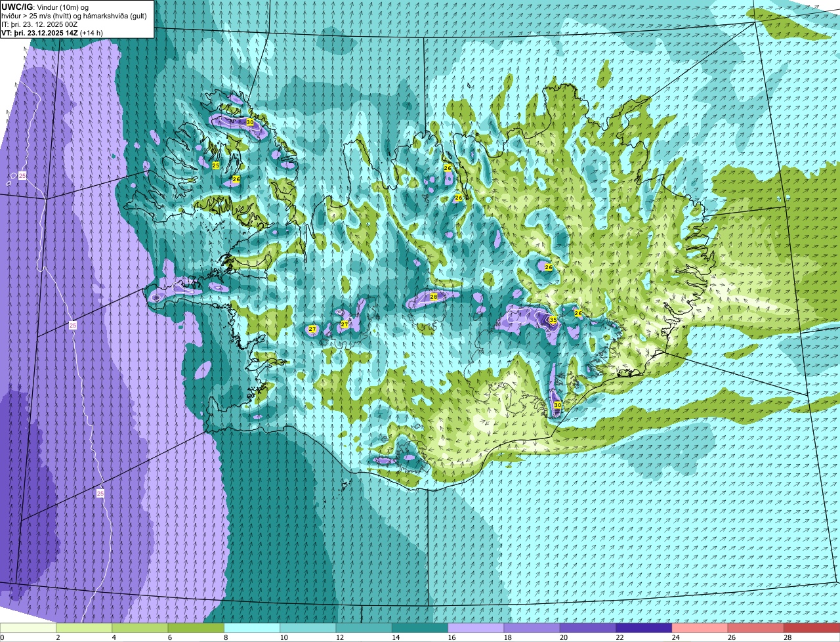
Task: Click the '8' tick label in legend
Action: pos(226,637)
